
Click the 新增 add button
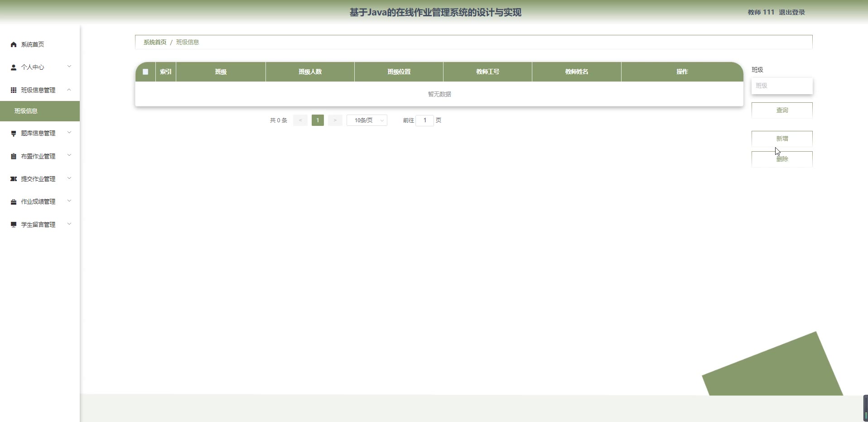[782, 139]
